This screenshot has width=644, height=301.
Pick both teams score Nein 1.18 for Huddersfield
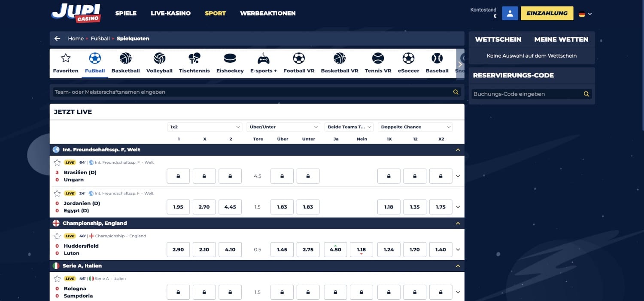pyautogui.click(x=361, y=249)
